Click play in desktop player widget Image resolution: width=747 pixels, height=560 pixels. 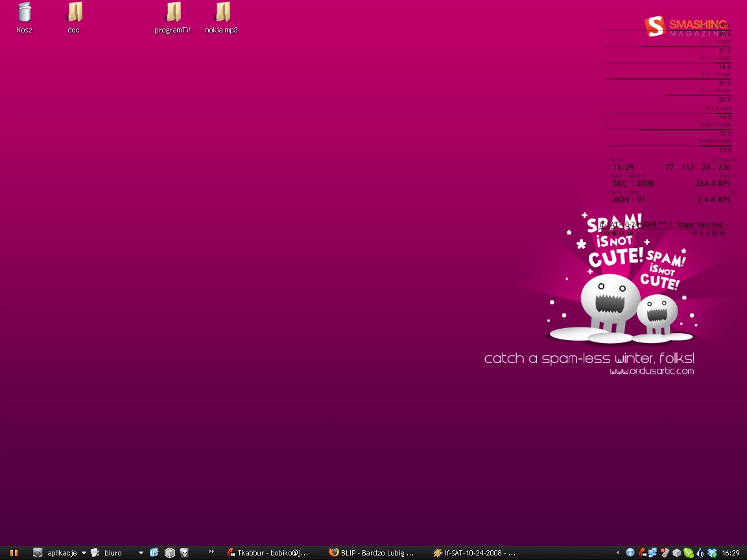(x=702, y=233)
